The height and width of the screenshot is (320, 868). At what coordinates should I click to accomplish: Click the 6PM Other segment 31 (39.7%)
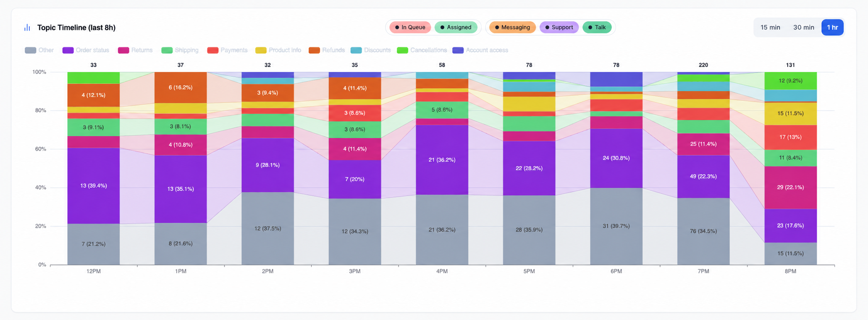coord(616,226)
